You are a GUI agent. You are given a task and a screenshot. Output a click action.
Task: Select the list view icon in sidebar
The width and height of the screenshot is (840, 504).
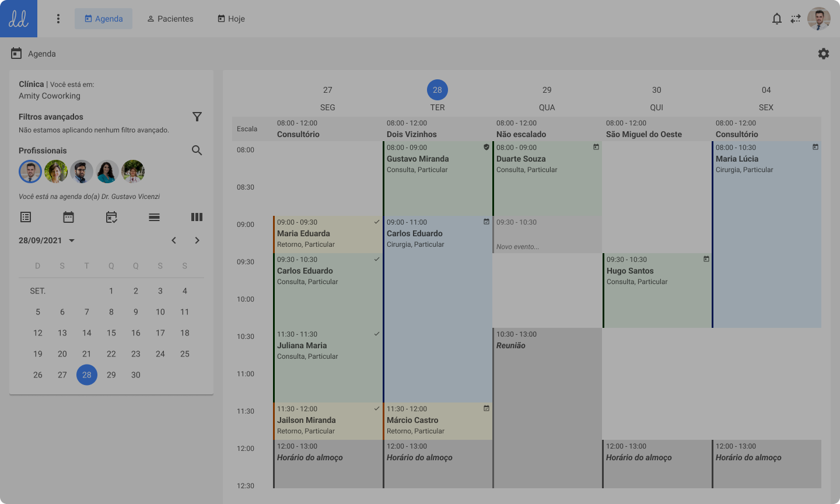[26, 216]
